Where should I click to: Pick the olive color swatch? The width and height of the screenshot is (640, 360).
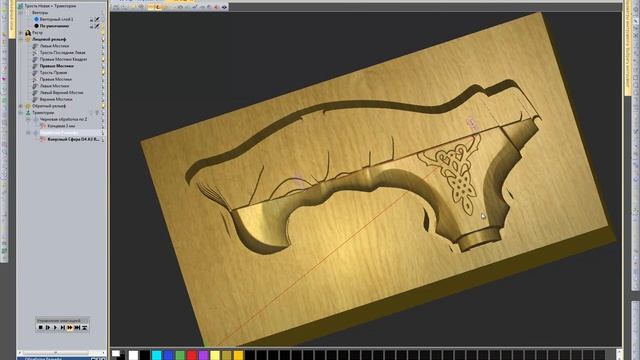click(227, 355)
